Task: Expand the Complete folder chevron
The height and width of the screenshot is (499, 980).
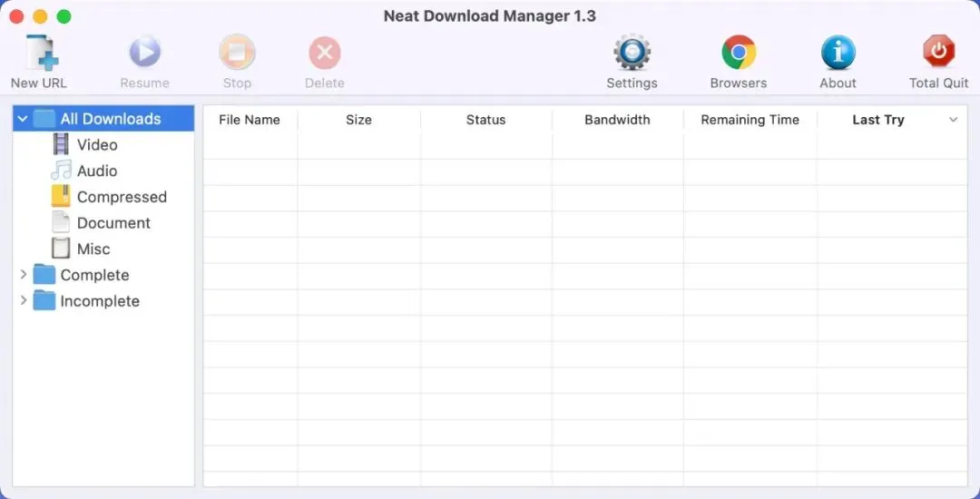Action: (23, 274)
